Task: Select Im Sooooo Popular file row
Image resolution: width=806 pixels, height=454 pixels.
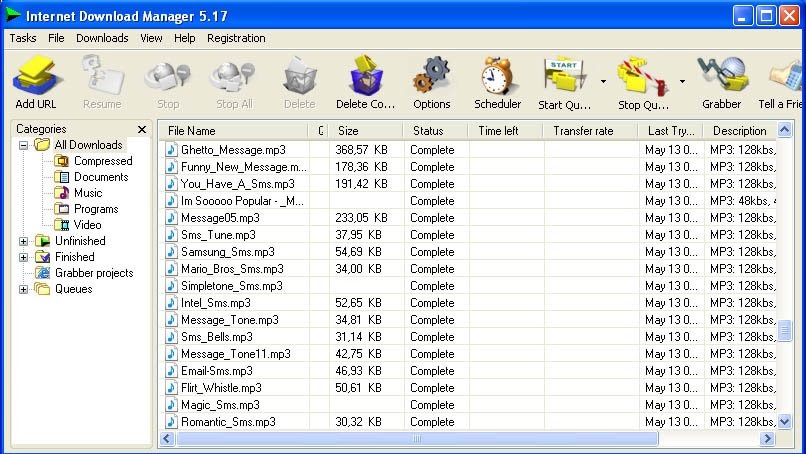Action: 468,201
